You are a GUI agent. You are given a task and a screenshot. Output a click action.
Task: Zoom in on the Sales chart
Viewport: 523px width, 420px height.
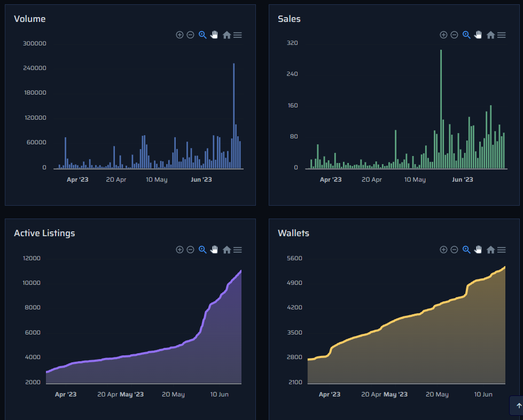click(443, 35)
